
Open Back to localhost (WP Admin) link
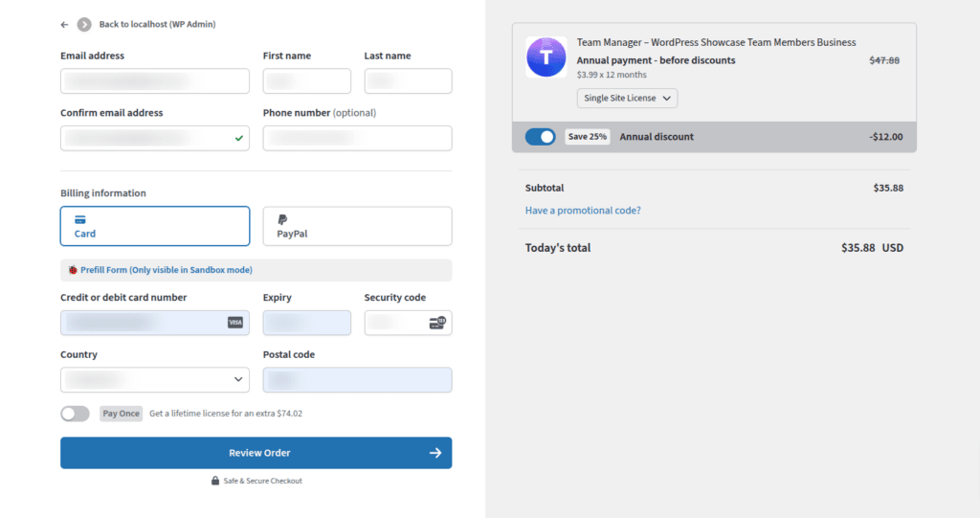click(x=157, y=24)
